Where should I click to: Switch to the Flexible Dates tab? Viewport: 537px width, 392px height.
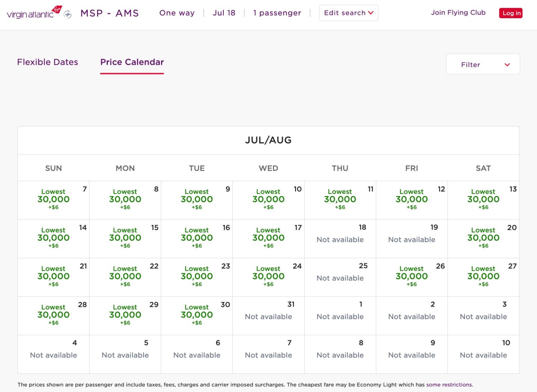pos(47,62)
